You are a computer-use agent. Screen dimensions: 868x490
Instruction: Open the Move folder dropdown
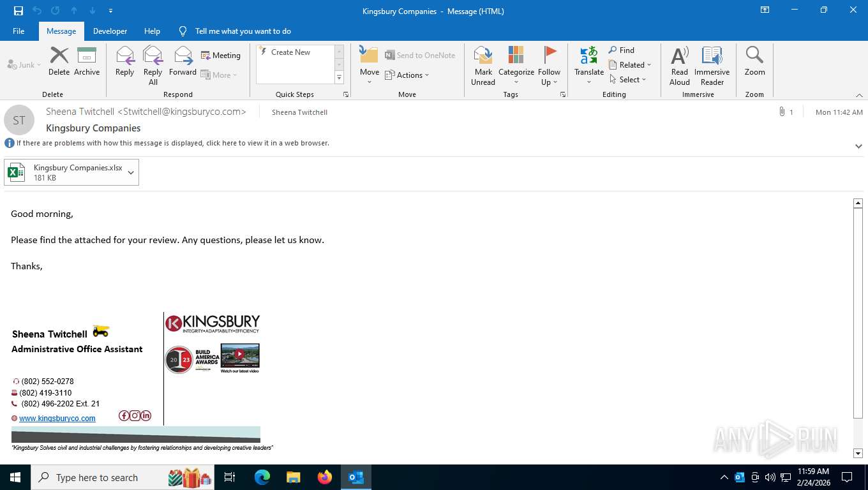370,66
